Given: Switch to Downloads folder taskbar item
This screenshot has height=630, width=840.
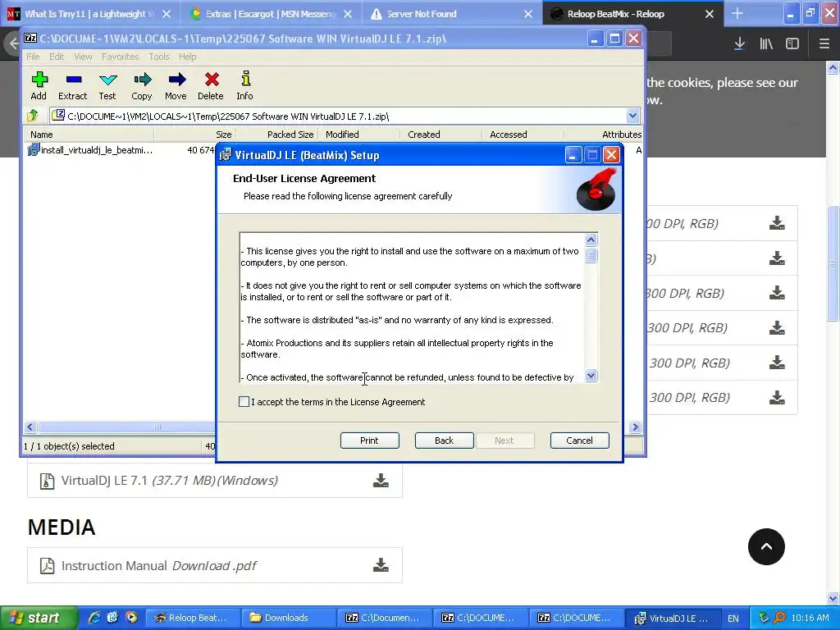Looking at the screenshot, I should coord(287,618).
